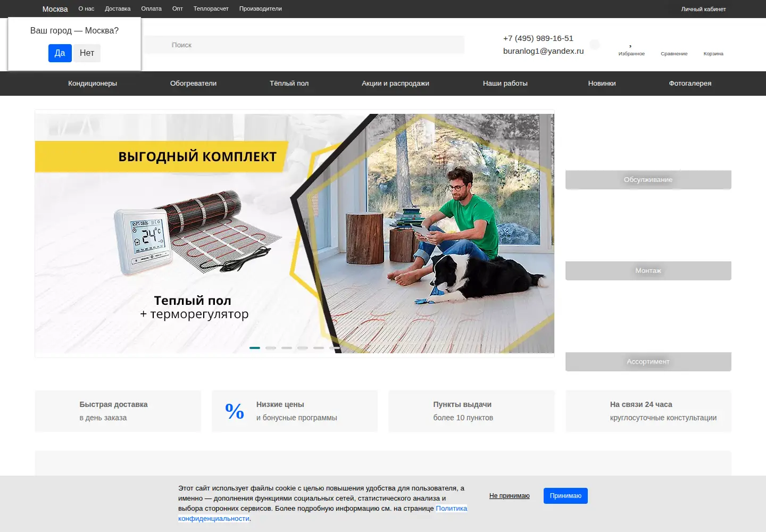Click the blue percent sign icon
This screenshot has height=532, width=766.
(x=235, y=411)
